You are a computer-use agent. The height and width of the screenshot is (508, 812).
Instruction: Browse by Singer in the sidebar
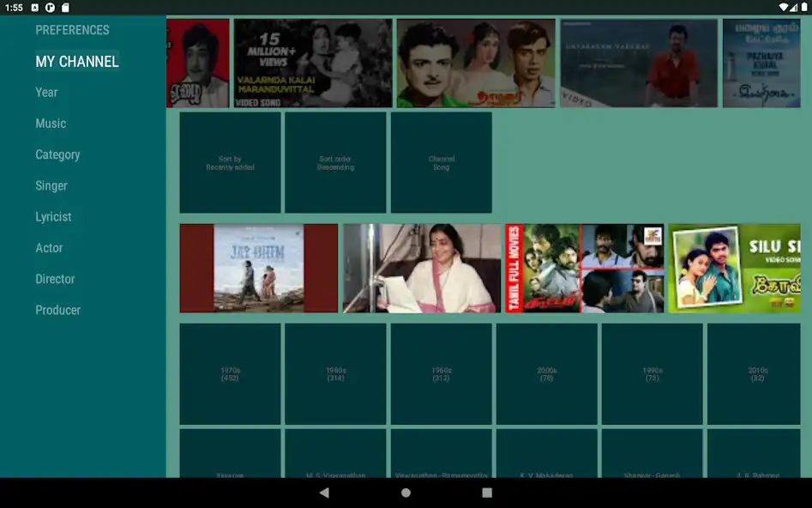coord(51,185)
